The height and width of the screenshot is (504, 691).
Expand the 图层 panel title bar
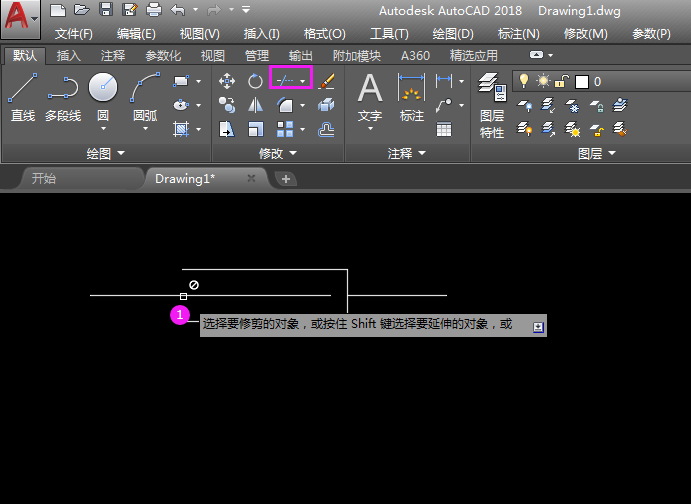click(x=597, y=153)
